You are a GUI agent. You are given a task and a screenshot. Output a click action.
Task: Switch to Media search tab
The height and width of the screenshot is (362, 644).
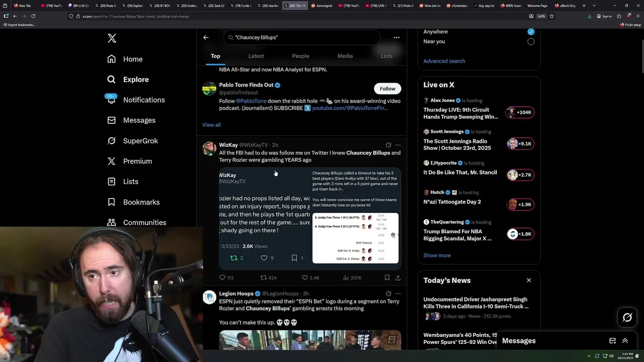[345, 56]
